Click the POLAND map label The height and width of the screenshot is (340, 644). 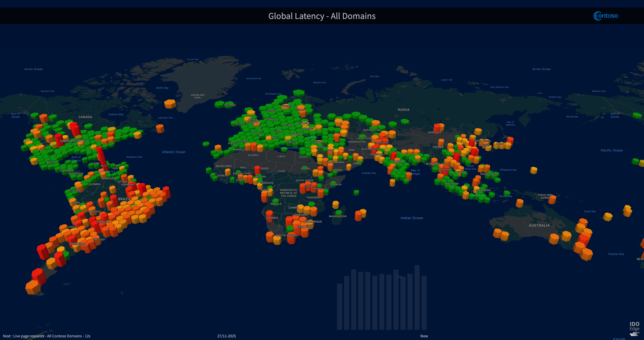tap(288, 126)
